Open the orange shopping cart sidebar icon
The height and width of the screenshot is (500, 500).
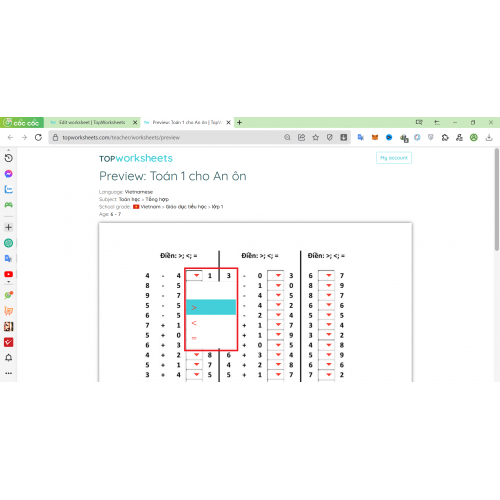[9, 311]
